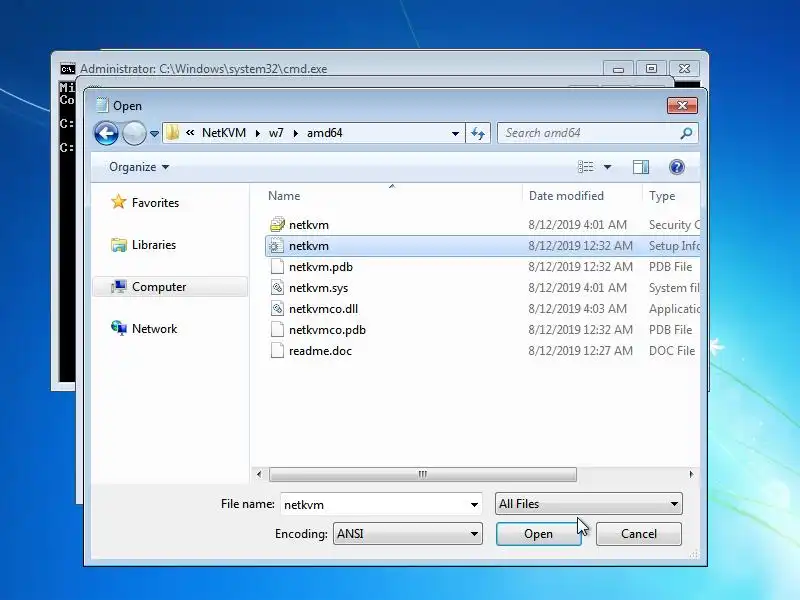Maximize the cmd.exe window
Viewport: 800px width, 600px height.
click(x=651, y=68)
